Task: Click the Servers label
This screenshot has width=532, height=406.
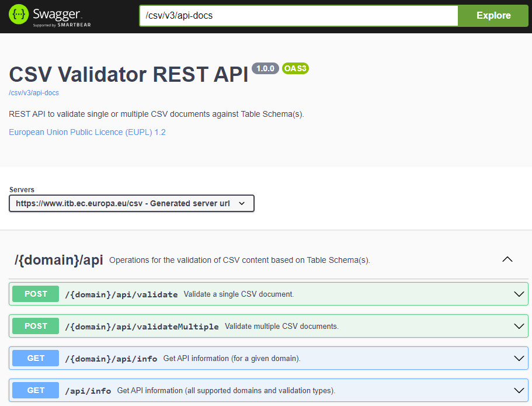Action: tap(22, 190)
